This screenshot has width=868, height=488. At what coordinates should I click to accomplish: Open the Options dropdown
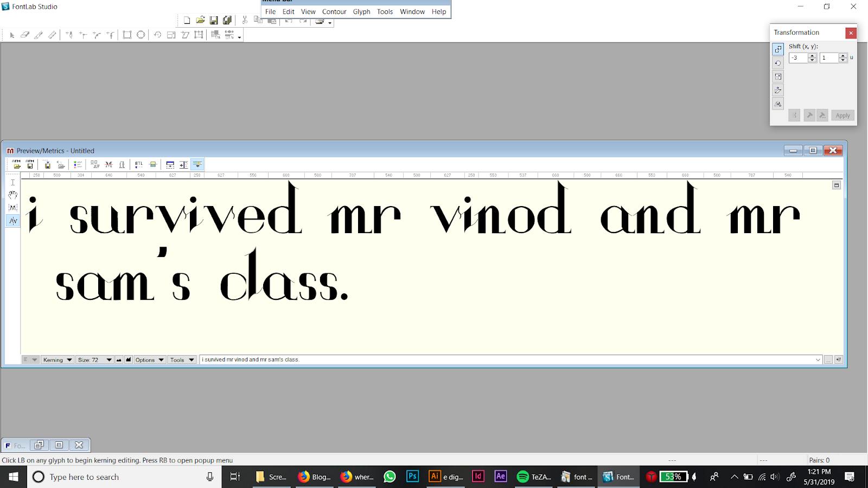150,360
